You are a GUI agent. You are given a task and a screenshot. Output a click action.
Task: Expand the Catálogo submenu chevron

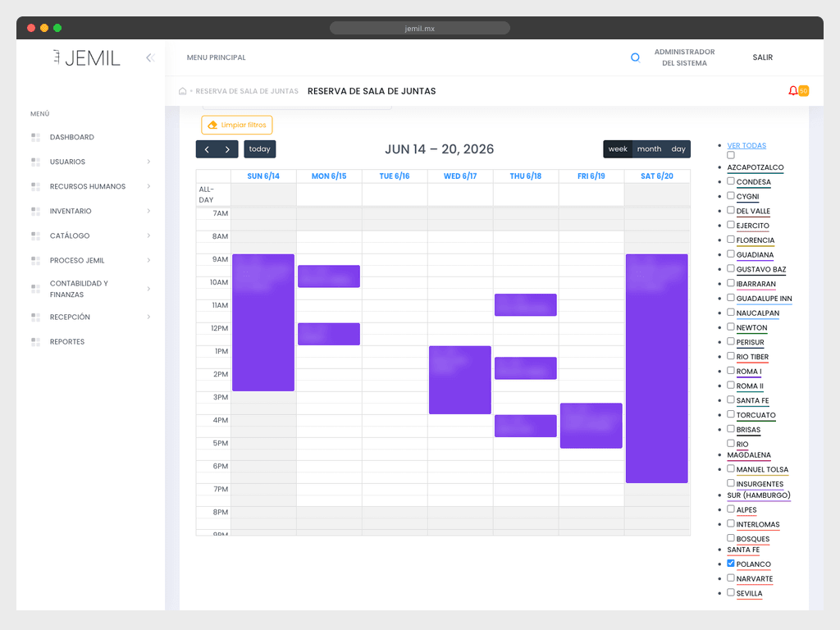pyautogui.click(x=149, y=235)
